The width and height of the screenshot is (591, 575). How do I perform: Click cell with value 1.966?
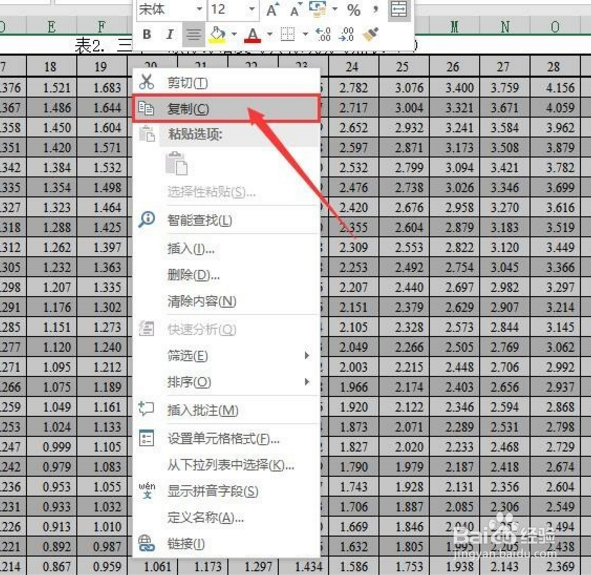point(353,387)
